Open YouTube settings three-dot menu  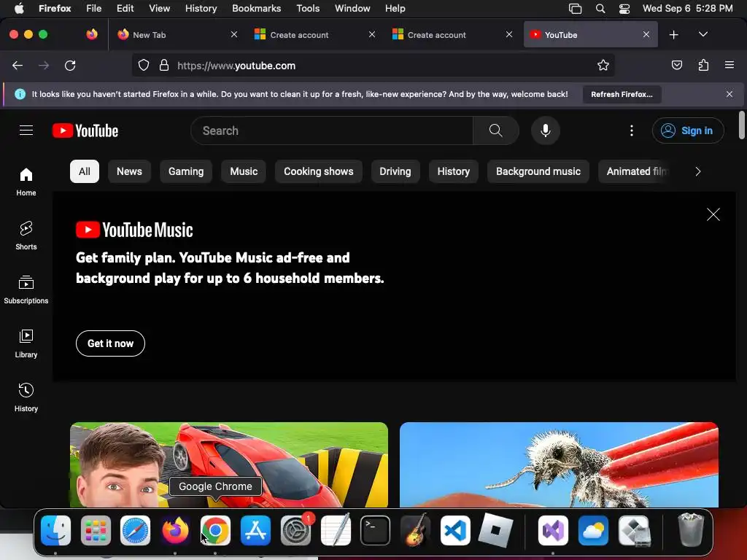click(x=632, y=131)
